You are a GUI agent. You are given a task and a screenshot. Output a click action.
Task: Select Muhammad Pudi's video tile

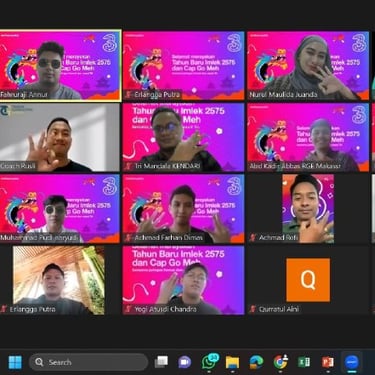coord(60,209)
